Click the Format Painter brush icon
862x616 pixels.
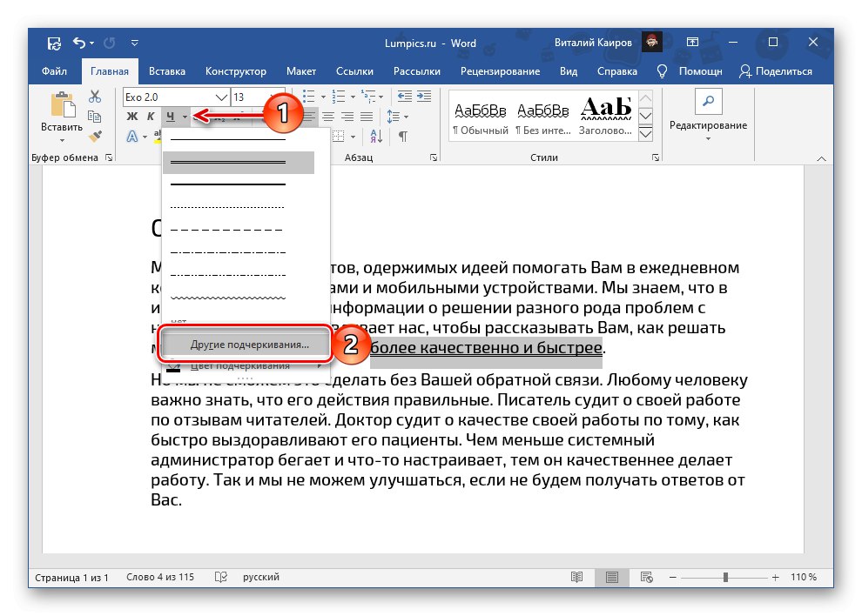coord(96,137)
